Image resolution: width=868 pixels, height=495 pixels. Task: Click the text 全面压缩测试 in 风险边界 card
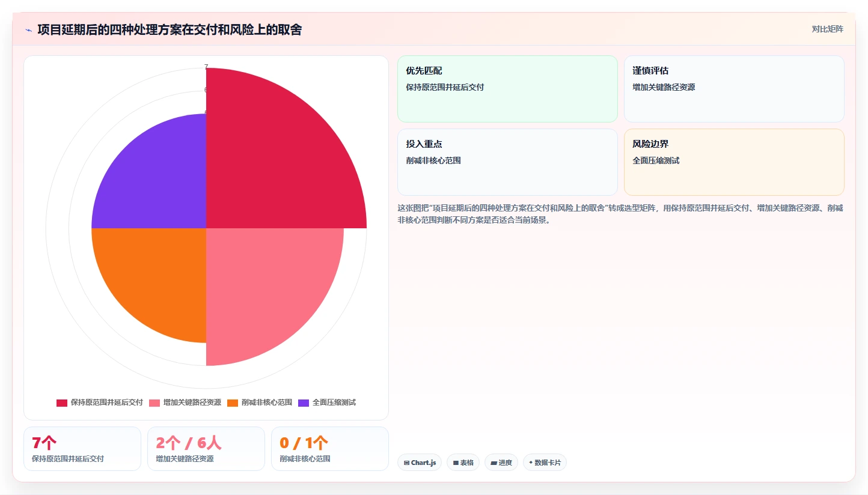(656, 160)
